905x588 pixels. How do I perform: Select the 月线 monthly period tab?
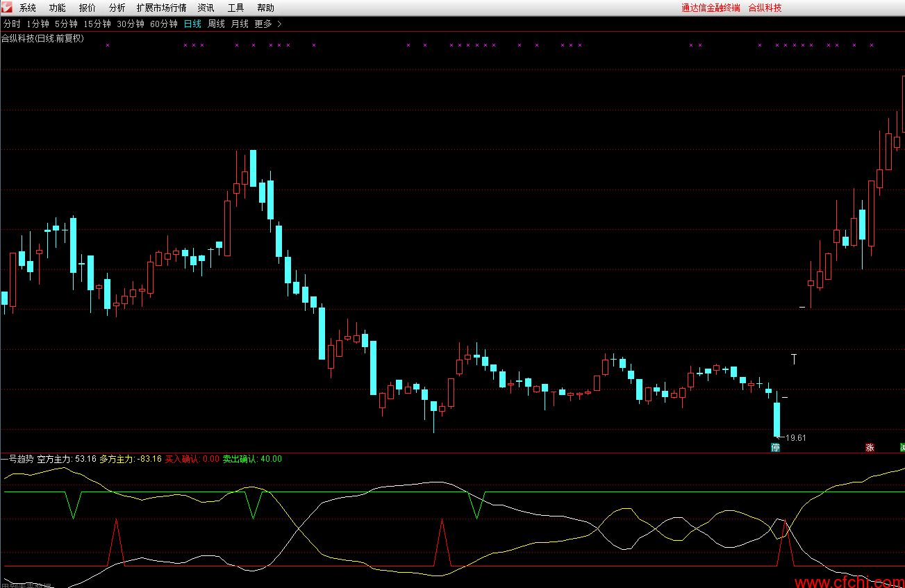click(240, 24)
